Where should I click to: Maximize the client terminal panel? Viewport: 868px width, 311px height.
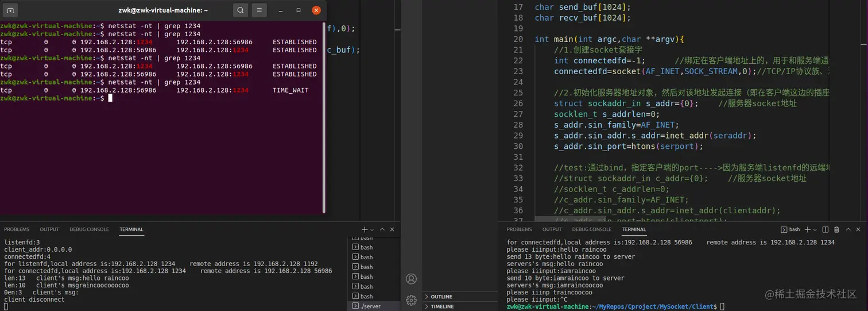coord(849,229)
